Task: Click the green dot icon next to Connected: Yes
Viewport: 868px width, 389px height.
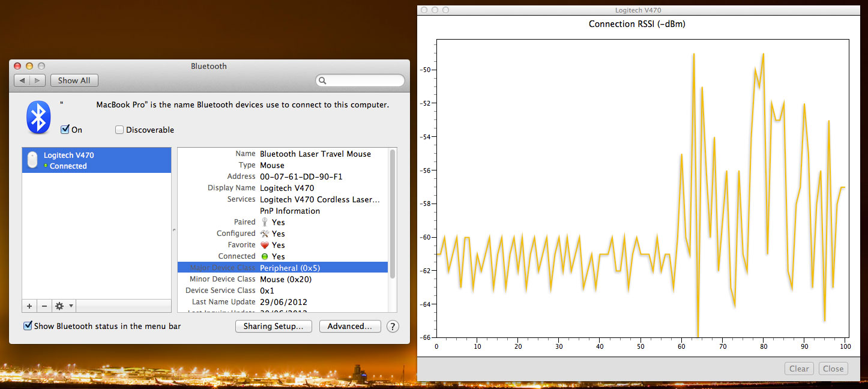Action: 265,256
